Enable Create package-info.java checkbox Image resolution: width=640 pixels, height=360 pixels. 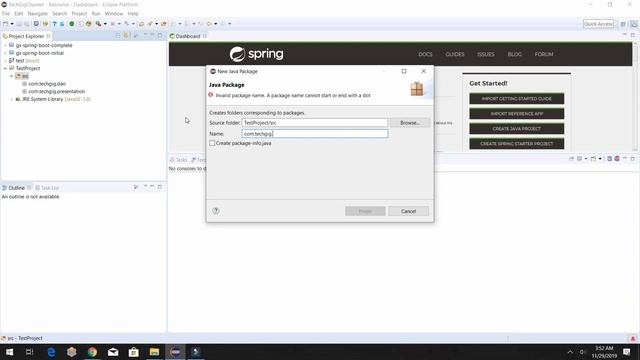(x=212, y=143)
